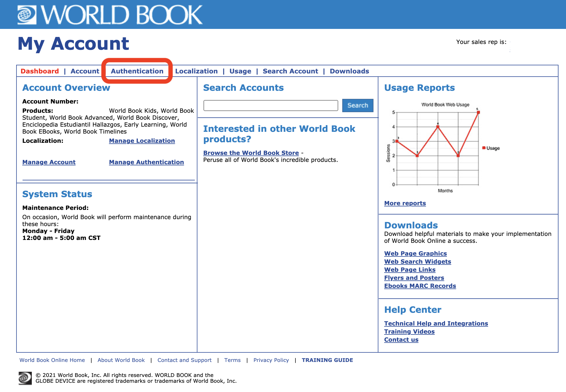Open the TRAINING GUIDE footer link
The image size is (566, 392).
[327, 360]
